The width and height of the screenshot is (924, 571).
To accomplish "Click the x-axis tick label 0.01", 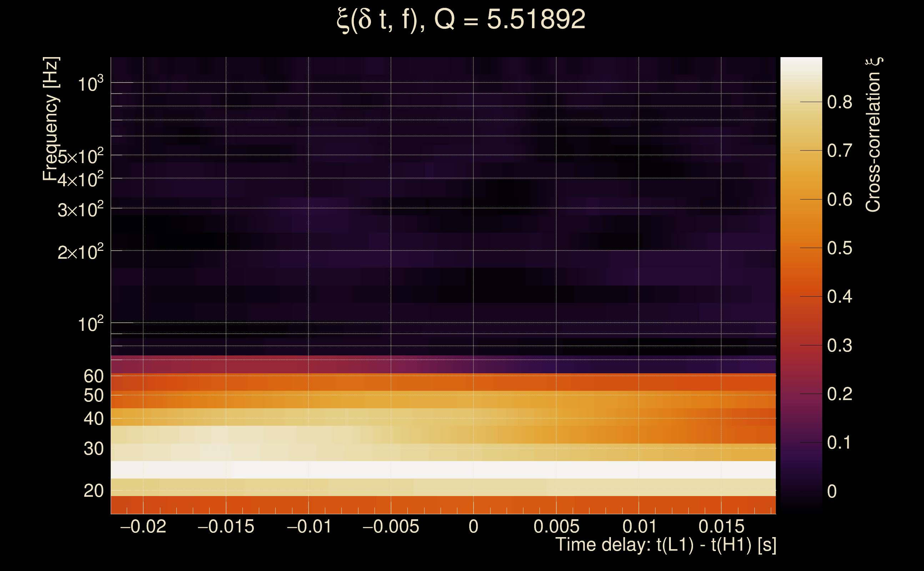I will 639,527.
